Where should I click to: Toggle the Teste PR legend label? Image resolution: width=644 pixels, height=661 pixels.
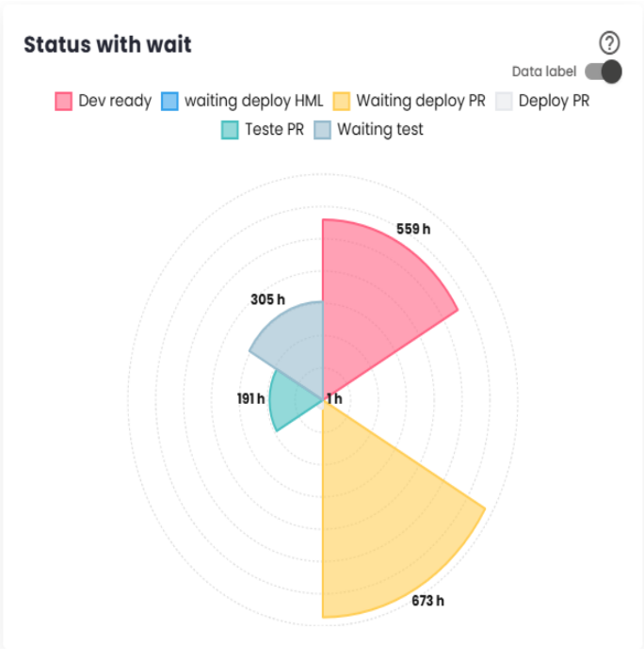[274, 130]
